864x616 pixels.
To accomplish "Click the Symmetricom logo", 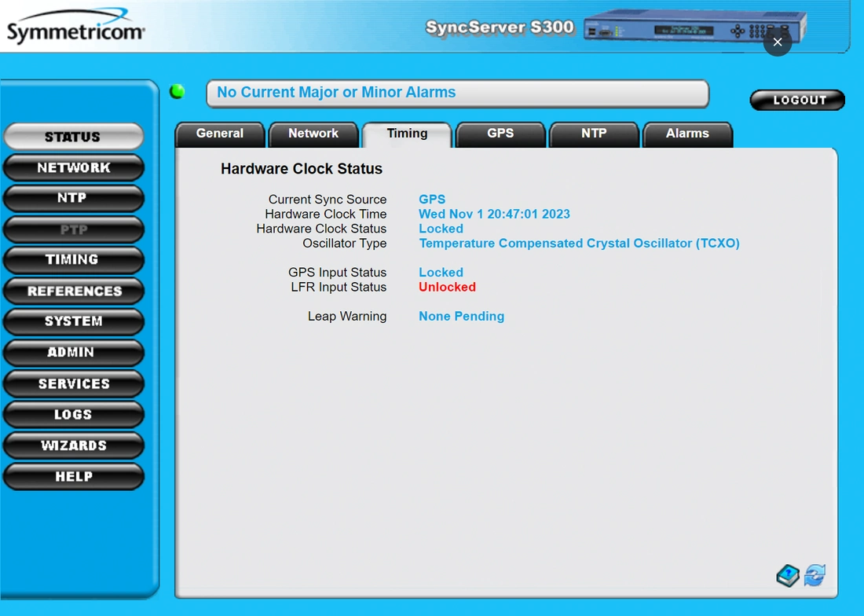I will pos(75,26).
